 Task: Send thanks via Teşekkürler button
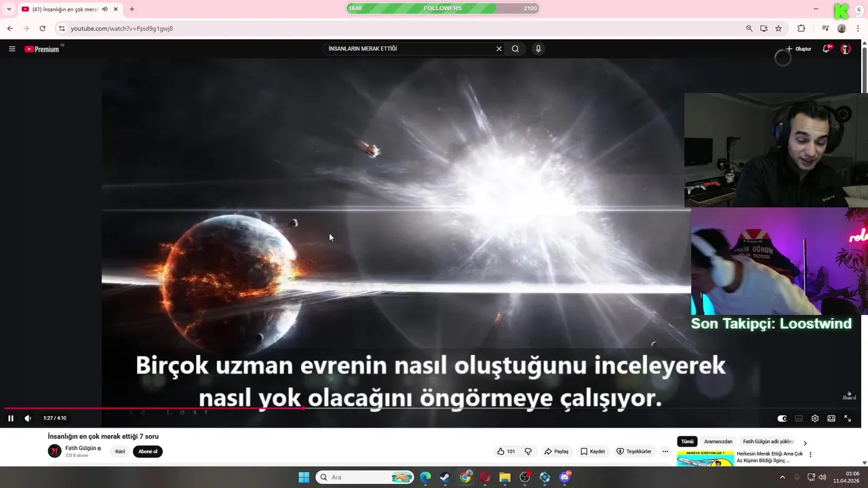click(x=633, y=451)
